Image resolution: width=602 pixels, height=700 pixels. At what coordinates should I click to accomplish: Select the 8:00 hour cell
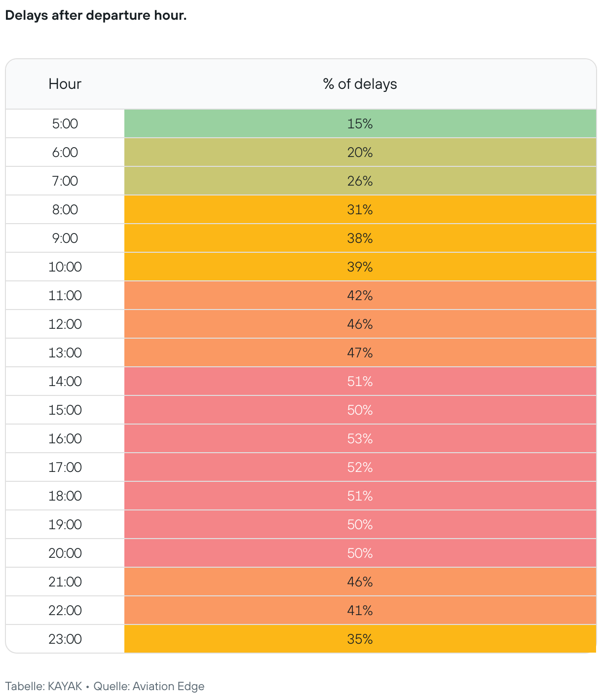65,209
